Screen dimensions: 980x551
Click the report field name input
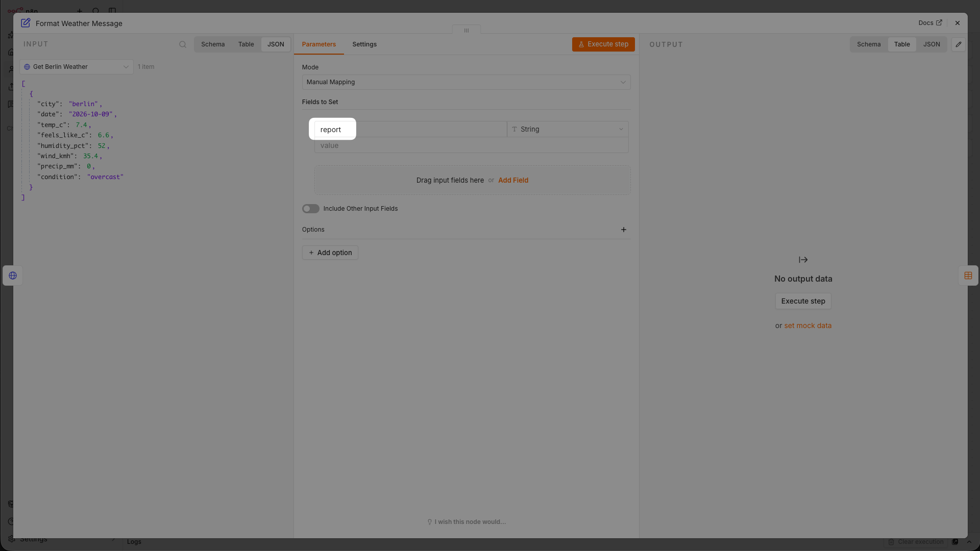(410, 130)
